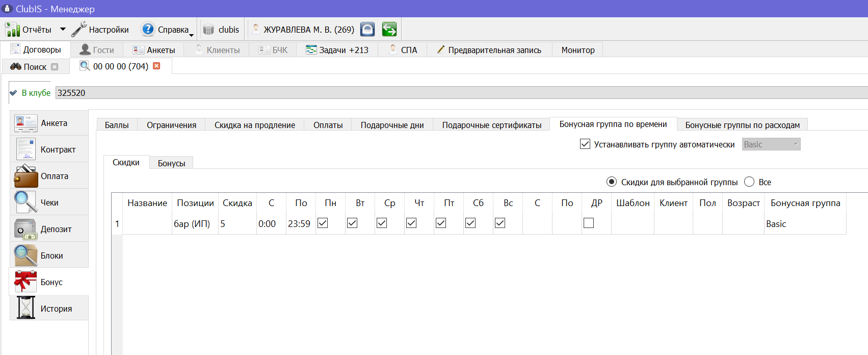The image size is (868, 355).
Task: Toggle the Пт checkbox in row 1
Action: [x=441, y=223]
